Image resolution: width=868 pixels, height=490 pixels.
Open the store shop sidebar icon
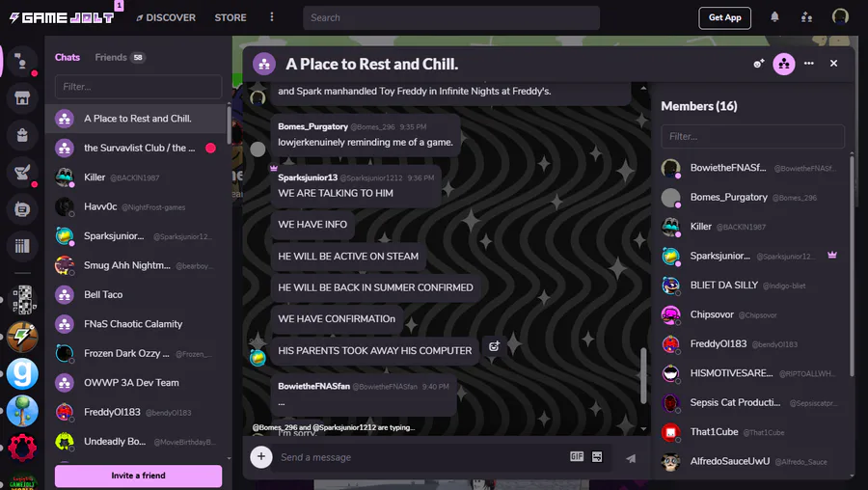(x=22, y=98)
